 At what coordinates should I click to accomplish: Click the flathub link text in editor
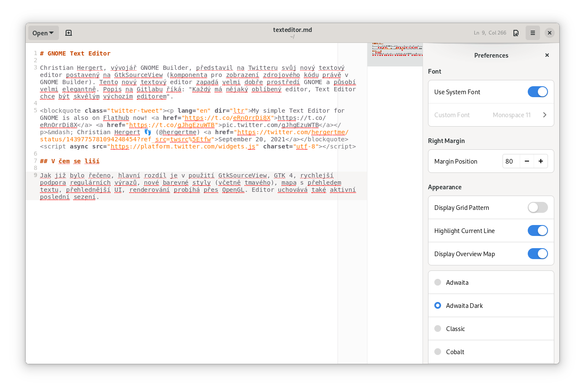pyautogui.click(x=116, y=118)
